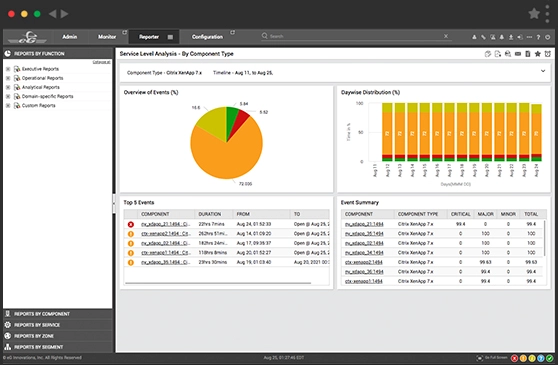Expand the Custom Reports tree node
The image size is (558, 365).
tap(8, 106)
